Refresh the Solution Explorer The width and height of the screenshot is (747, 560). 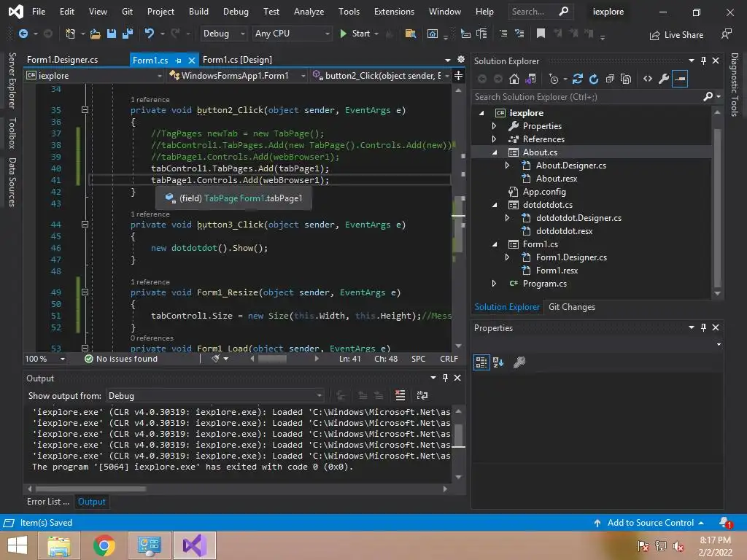594,79
